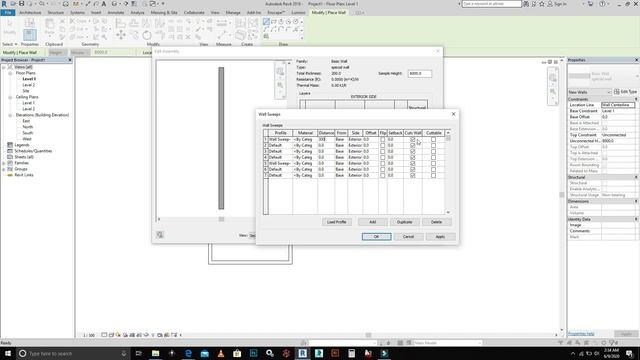Click the Sample Height input field

click(x=420, y=73)
